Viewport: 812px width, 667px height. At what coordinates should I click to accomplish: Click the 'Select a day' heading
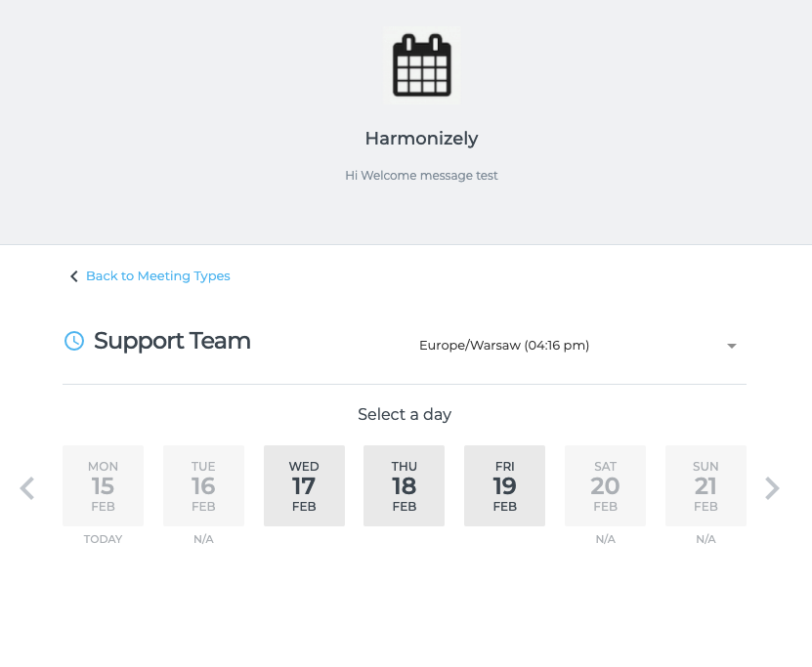(x=405, y=414)
